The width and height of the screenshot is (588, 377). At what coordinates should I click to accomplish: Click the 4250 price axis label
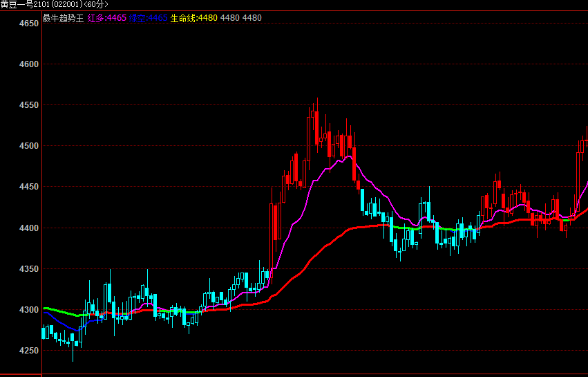click(29, 351)
